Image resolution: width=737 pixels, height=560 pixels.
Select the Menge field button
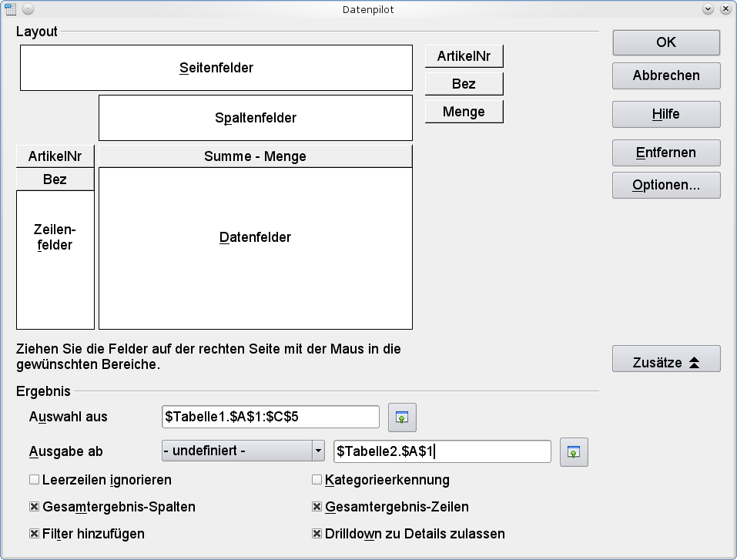pos(464,111)
